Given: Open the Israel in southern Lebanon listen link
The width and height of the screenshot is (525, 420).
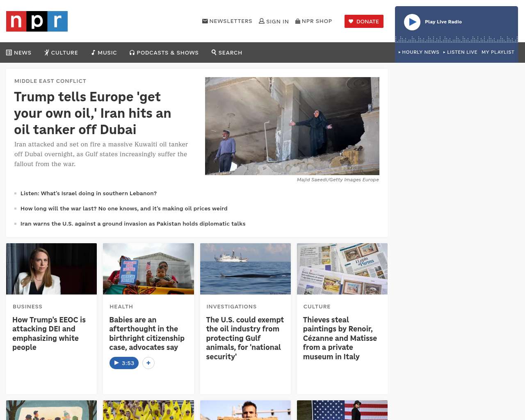Looking at the screenshot, I should coord(89,193).
